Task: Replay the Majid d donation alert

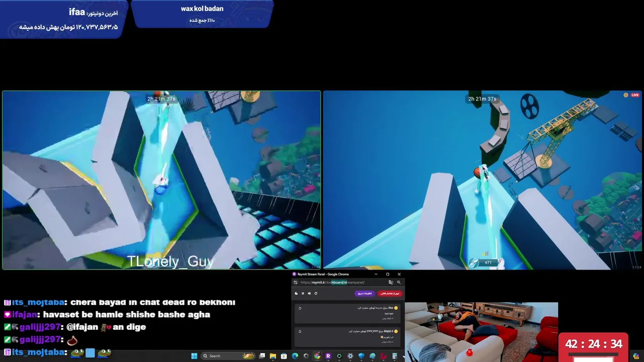Action: [x=300, y=331]
